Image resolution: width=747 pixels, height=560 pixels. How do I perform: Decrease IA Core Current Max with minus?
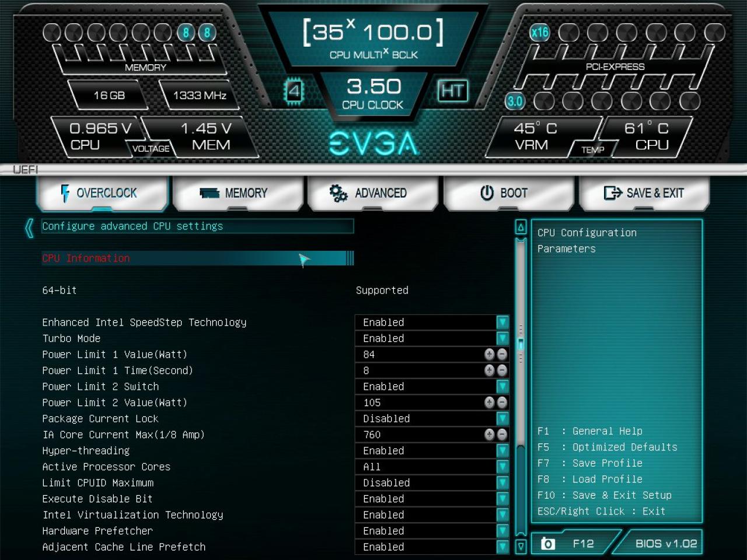(x=502, y=435)
